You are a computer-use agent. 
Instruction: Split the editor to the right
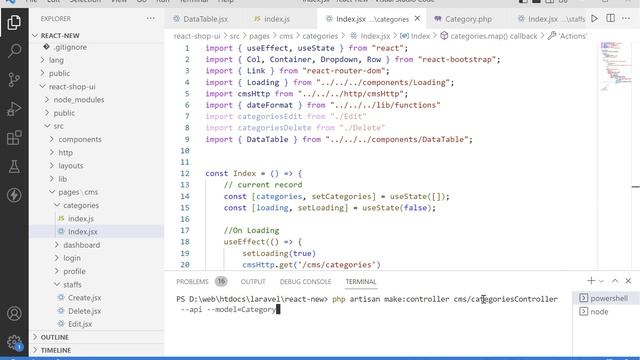pyautogui.click(x=610, y=19)
